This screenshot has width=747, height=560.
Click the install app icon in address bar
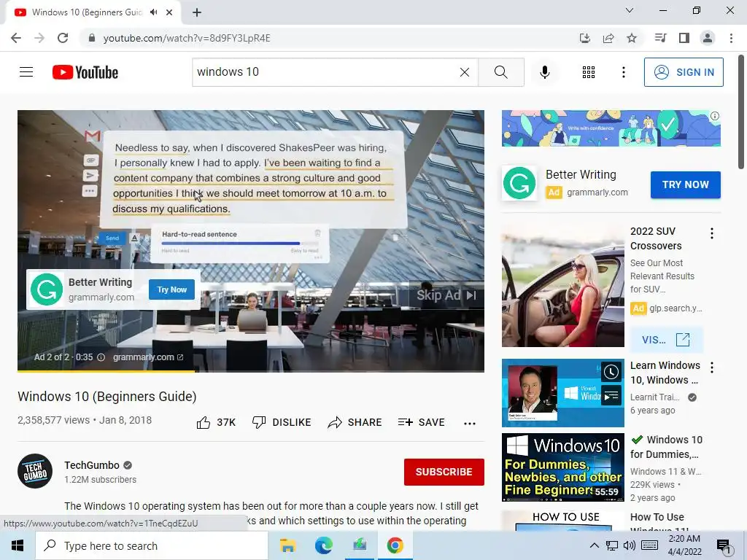[585, 38]
